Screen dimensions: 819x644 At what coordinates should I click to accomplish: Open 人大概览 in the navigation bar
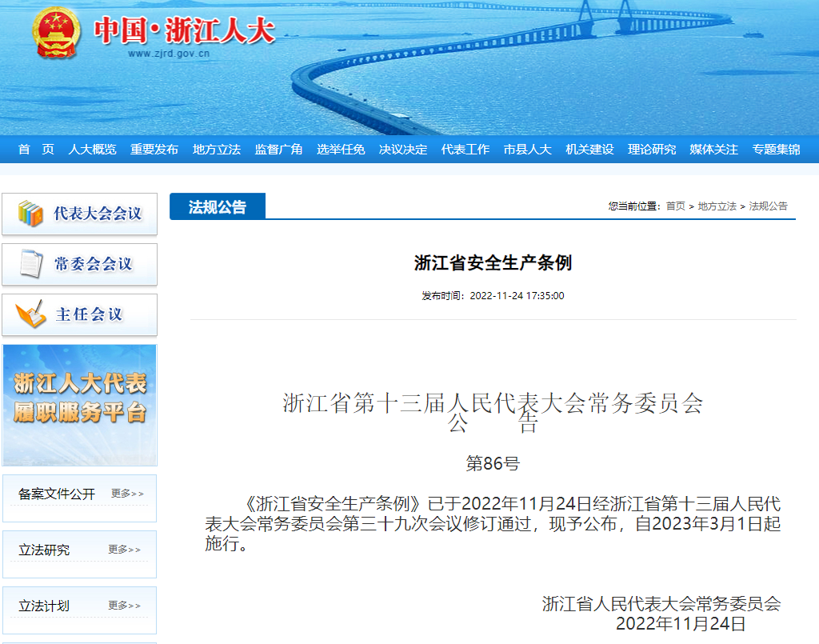92,150
